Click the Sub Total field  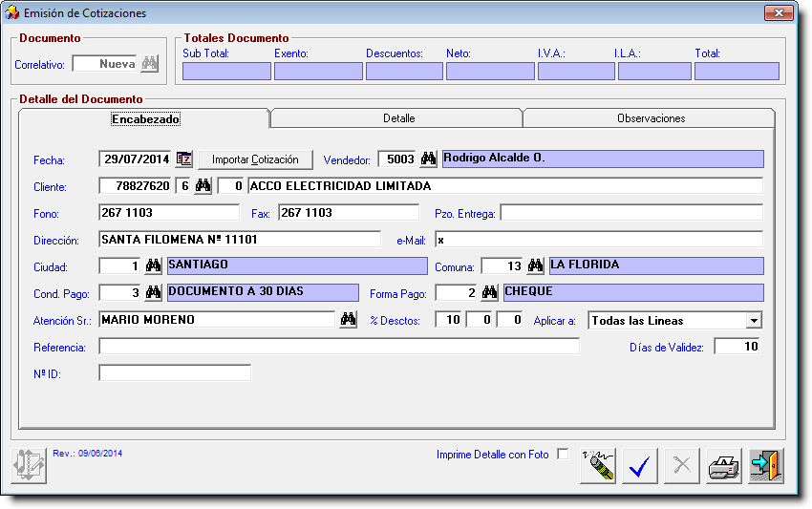226,71
